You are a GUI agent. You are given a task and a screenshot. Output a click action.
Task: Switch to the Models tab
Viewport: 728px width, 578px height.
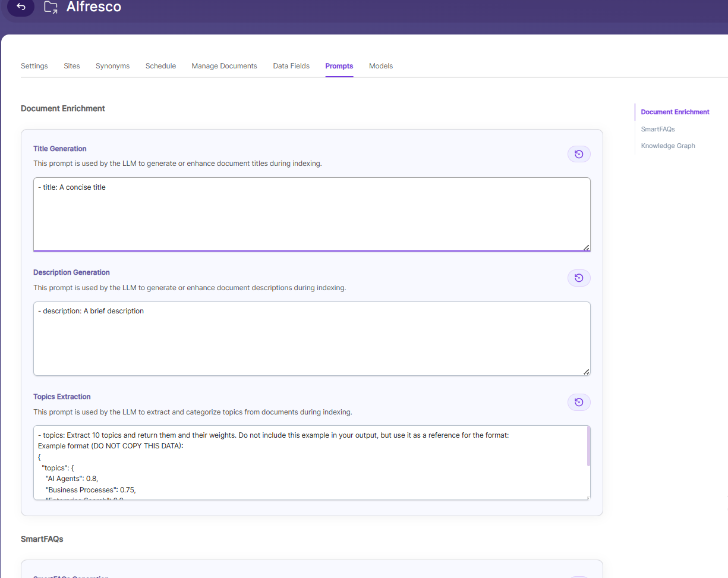point(381,66)
